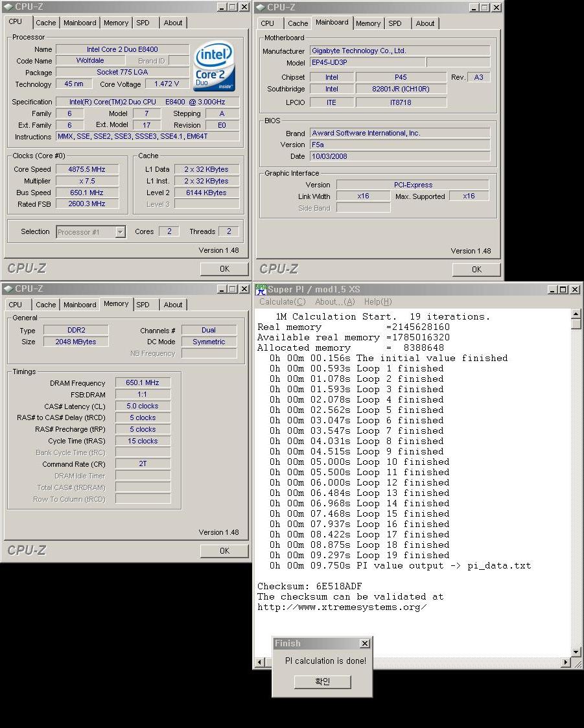The height and width of the screenshot is (728, 584).
Task: Click the Southbridge 82801JR (ICH10R) field
Action: (x=401, y=89)
